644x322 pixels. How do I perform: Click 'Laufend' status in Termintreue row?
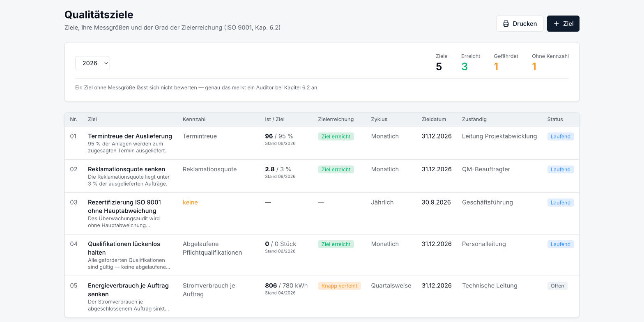(x=561, y=136)
